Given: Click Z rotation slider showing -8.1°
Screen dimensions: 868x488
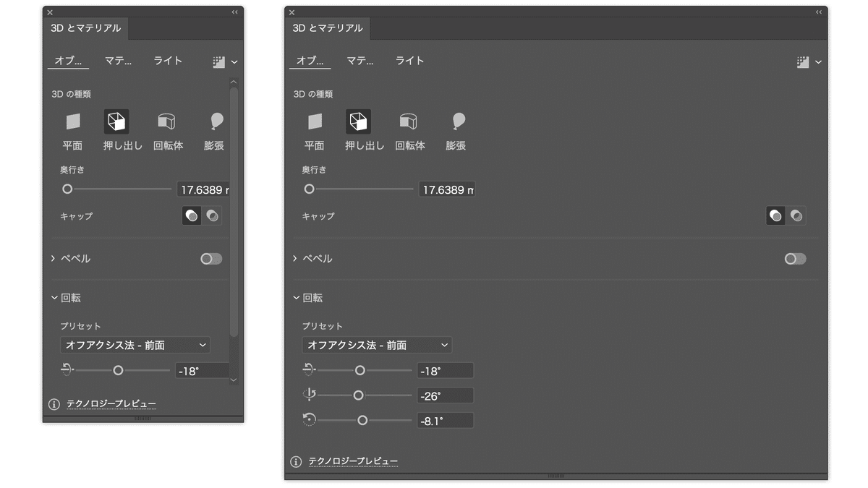Looking at the screenshot, I should (x=365, y=420).
